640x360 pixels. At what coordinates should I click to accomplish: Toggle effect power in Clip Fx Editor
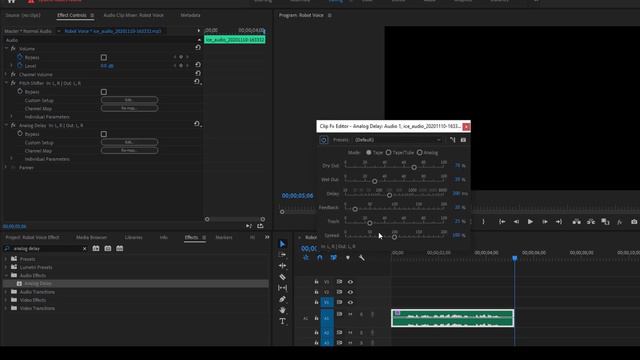click(x=324, y=140)
